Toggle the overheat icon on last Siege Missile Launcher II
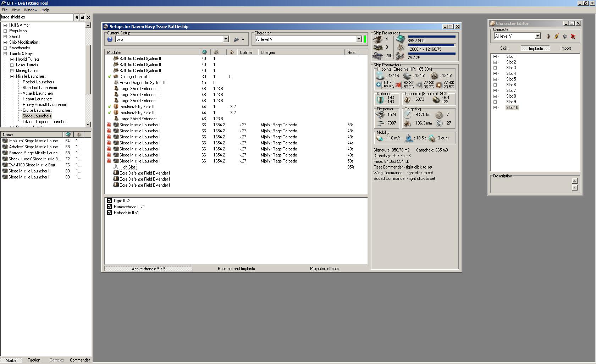Screen dimensions: 596x364 [109, 161]
